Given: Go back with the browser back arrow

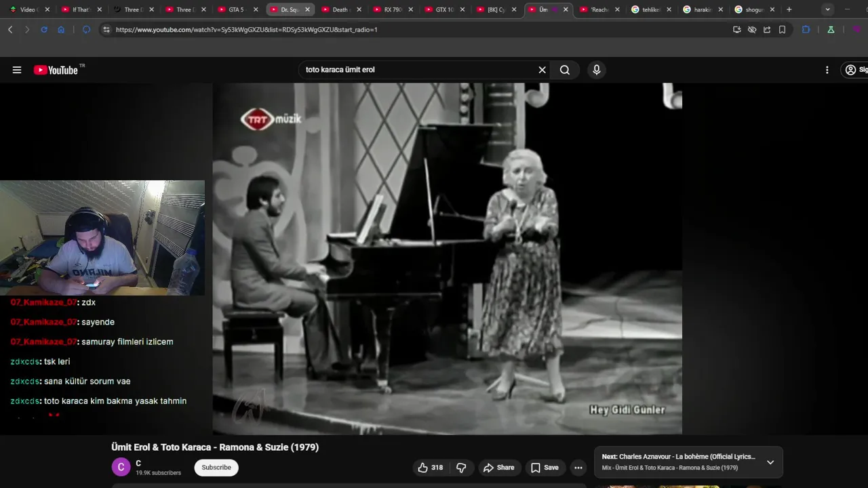Looking at the screenshot, I should (10, 30).
